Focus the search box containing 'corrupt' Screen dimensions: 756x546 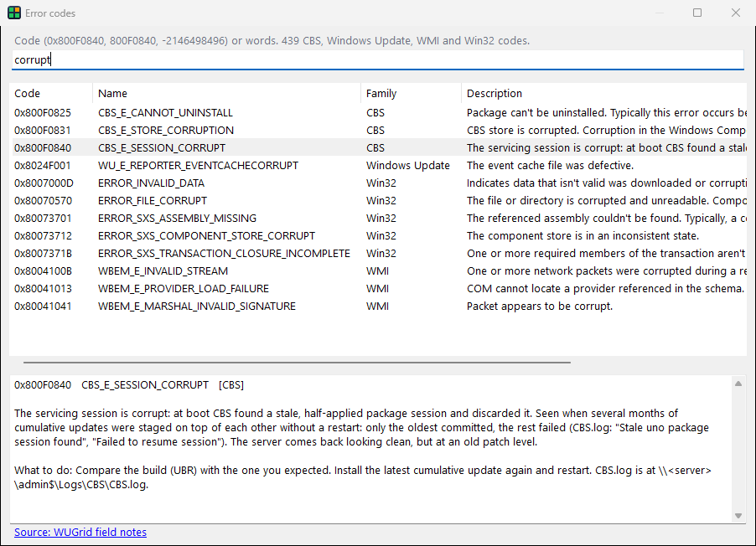pyautogui.click(x=377, y=59)
